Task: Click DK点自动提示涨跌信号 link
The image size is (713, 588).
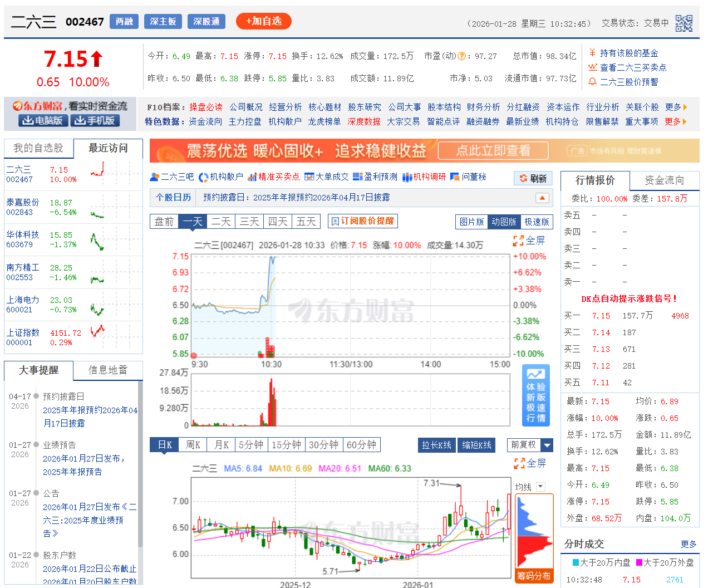Action: point(630,299)
